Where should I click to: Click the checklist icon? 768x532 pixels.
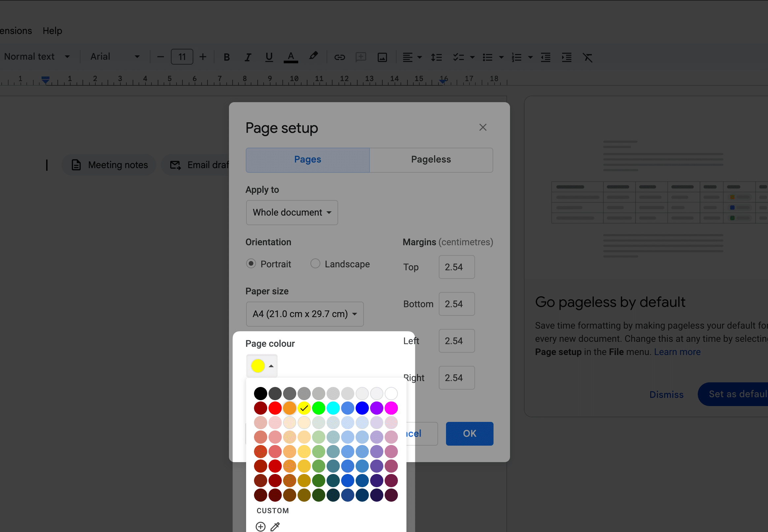pyautogui.click(x=459, y=57)
